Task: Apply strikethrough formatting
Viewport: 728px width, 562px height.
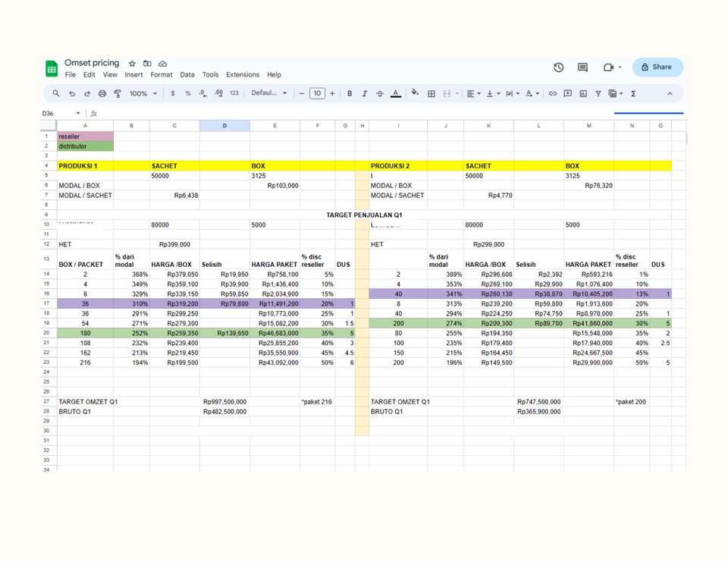Action: 379,93
